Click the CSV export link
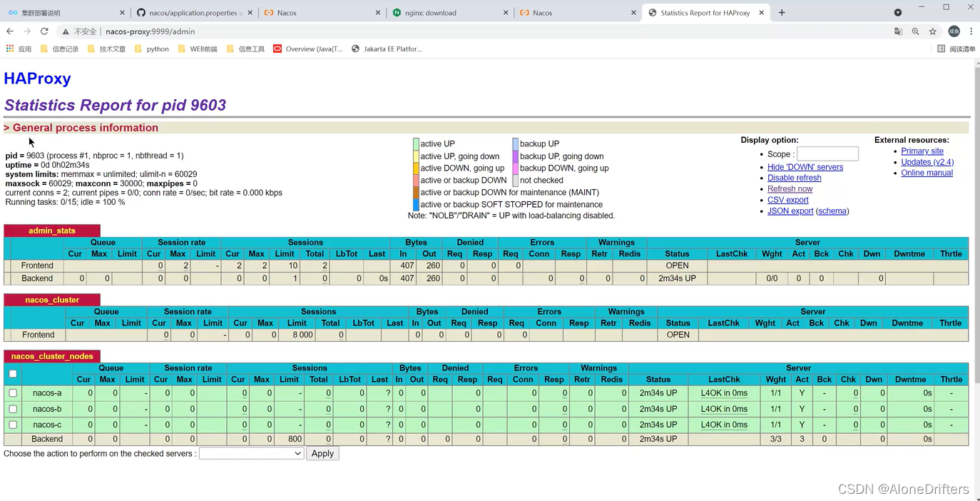This screenshot has width=980, height=501. point(787,200)
